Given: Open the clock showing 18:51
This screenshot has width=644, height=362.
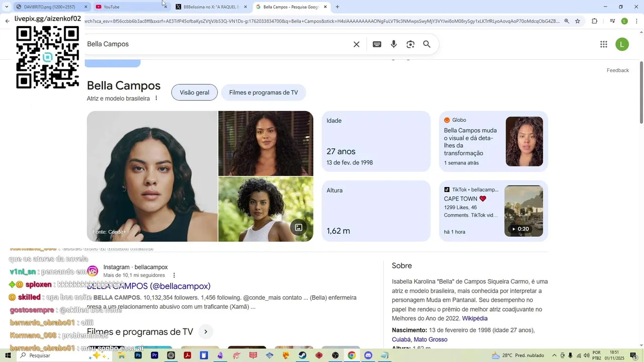Looking at the screenshot, I should pos(614,355).
